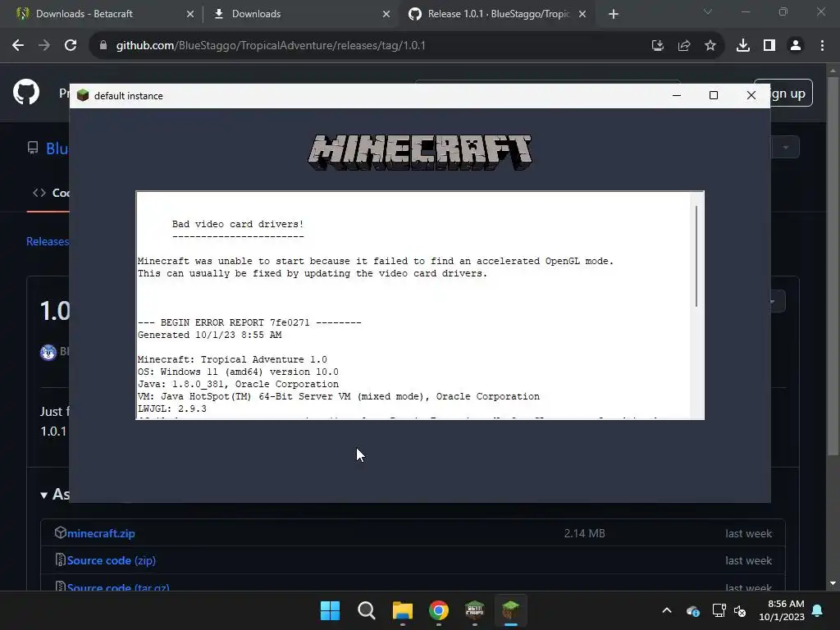
Task: Click 'Bad video card drivers!' heading text
Action: click(x=238, y=225)
